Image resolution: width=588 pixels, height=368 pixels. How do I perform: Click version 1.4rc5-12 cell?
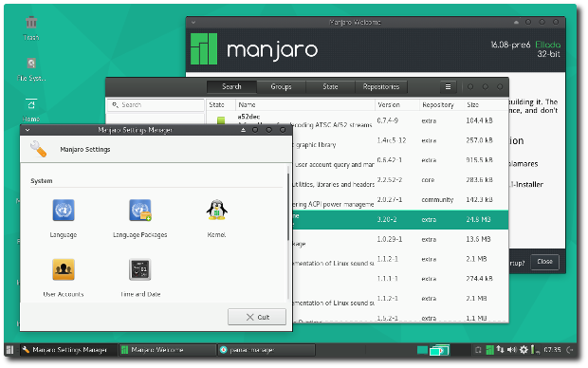point(392,140)
